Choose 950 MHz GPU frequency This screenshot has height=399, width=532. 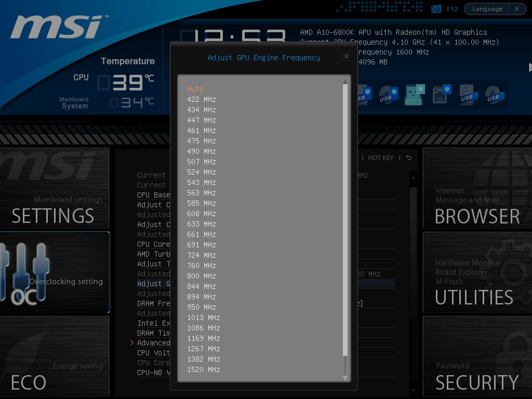tap(201, 307)
